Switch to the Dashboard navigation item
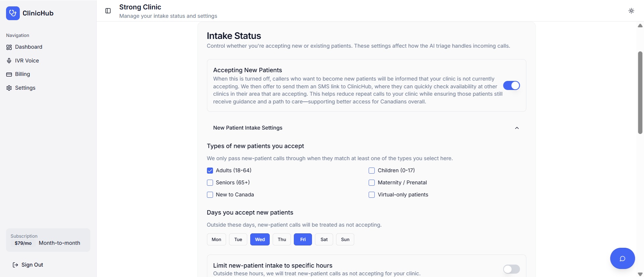The width and height of the screenshot is (644, 277). 29,47
